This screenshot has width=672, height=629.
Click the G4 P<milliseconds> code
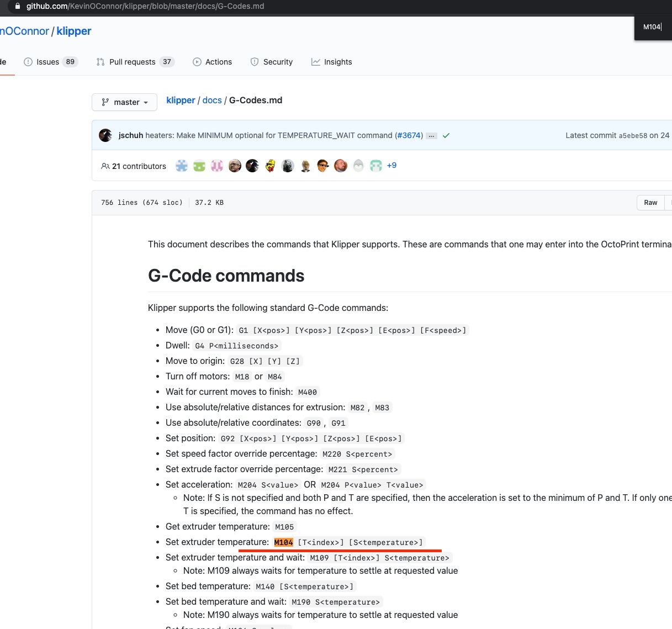236,346
